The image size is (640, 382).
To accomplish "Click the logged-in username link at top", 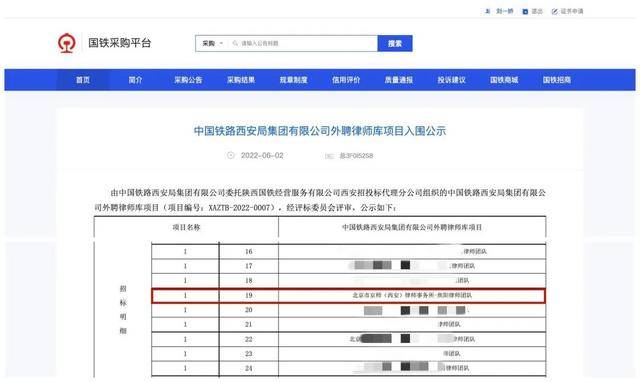I will pyautogui.click(x=504, y=11).
